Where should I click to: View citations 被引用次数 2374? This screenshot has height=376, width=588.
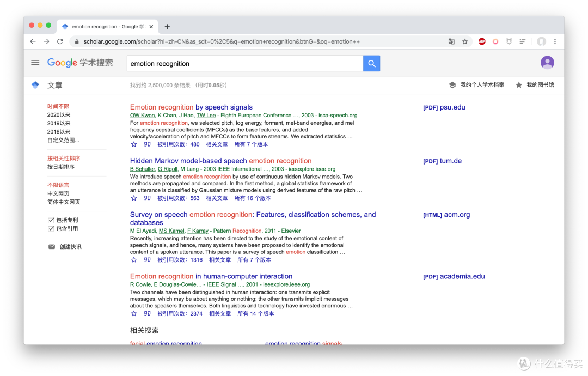(180, 314)
